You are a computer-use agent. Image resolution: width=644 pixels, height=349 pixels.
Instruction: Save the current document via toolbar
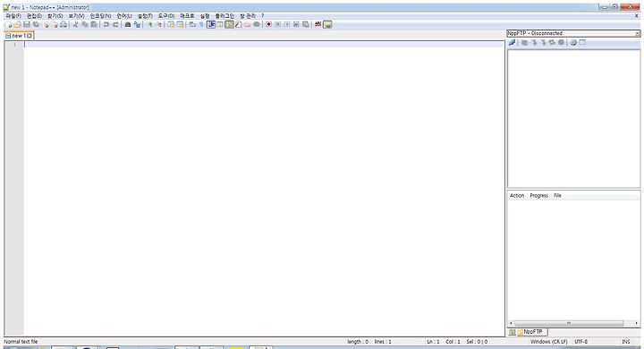pyautogui.click(x=26, y=25)
